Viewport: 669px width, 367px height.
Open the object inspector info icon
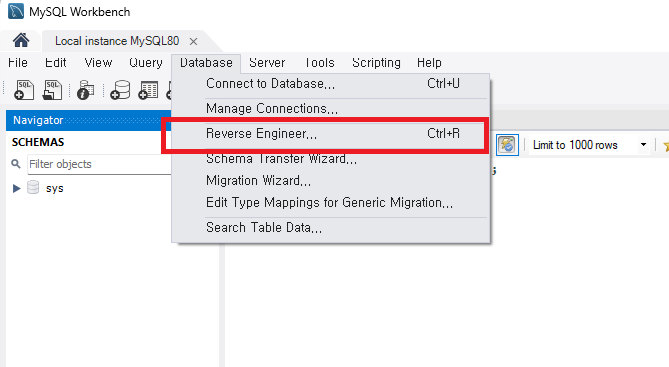pyautogui.click(x=85, y=90)
